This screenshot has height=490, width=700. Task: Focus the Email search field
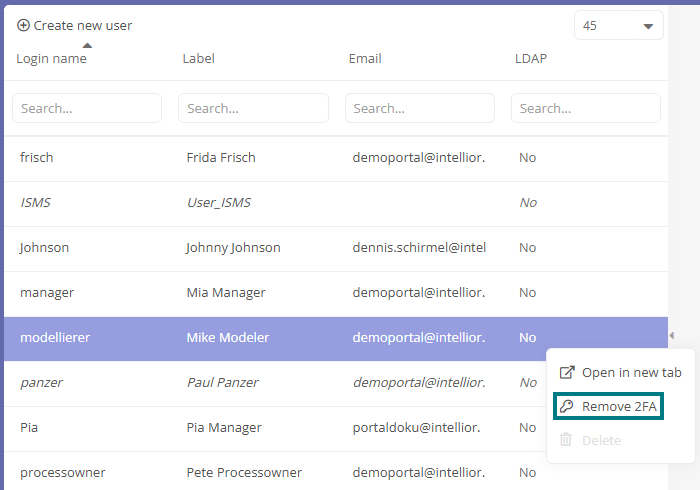(x=420, y=108)
